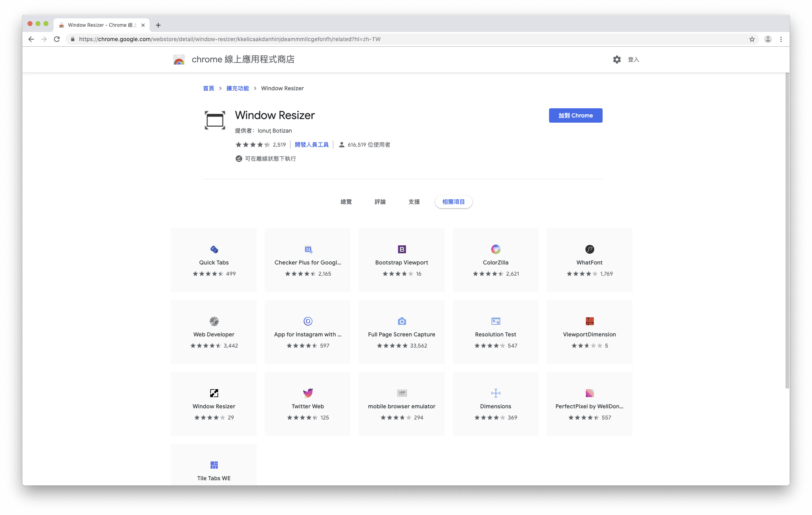Screen dimensions: 812x515
Task: Click the settings gear icon
Action: [x=617, y=60]
